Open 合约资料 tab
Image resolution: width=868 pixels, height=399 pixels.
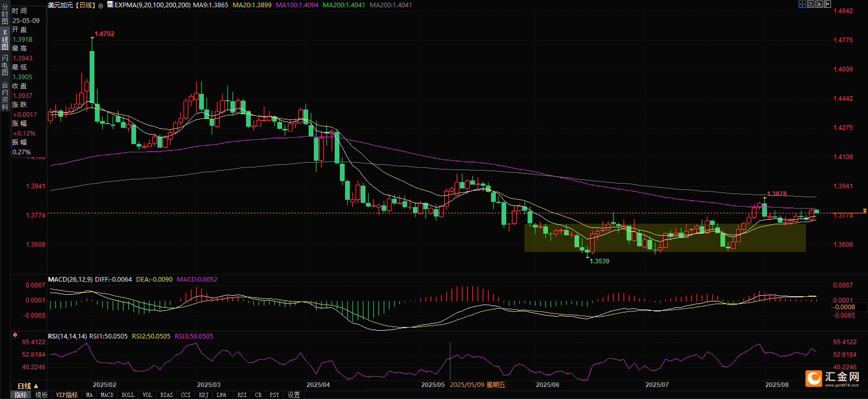point(5,95)
